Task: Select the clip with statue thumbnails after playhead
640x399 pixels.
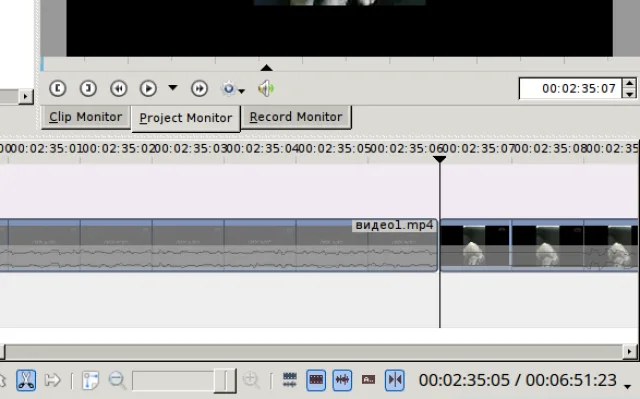Action: 540,245
